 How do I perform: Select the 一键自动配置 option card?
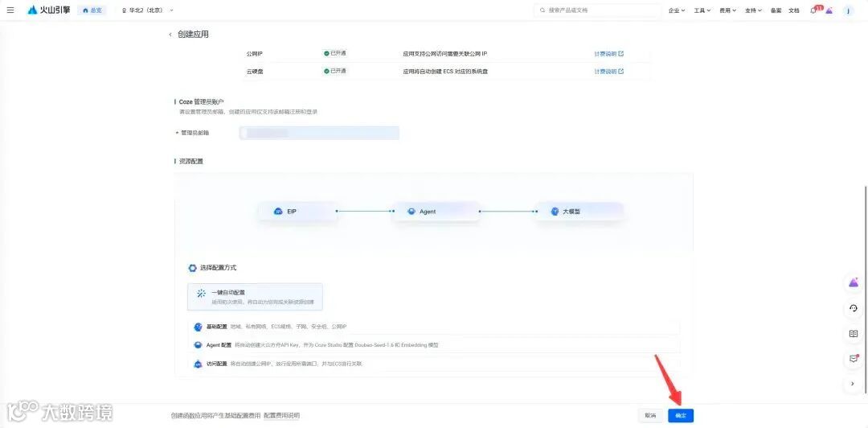tap(255, 297)
